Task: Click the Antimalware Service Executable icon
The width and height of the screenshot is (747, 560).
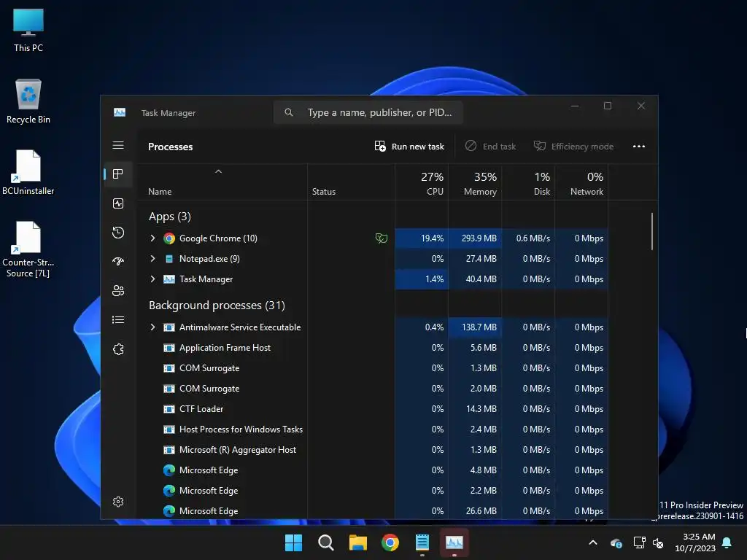Action: coord(169,327)
